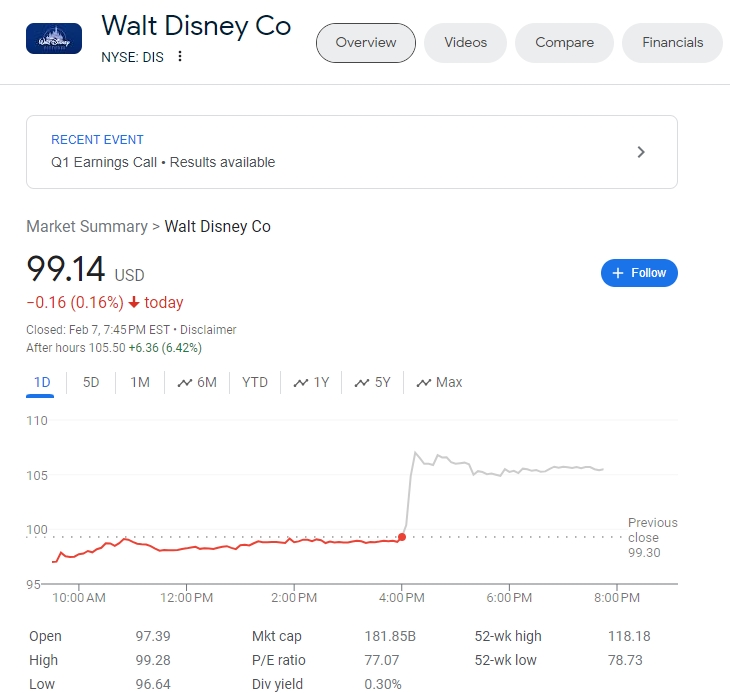Image resolution: width=730 pixels, height=693 pixels.
Task: Open the Disclaimer link
Action: tap(210, 329)
